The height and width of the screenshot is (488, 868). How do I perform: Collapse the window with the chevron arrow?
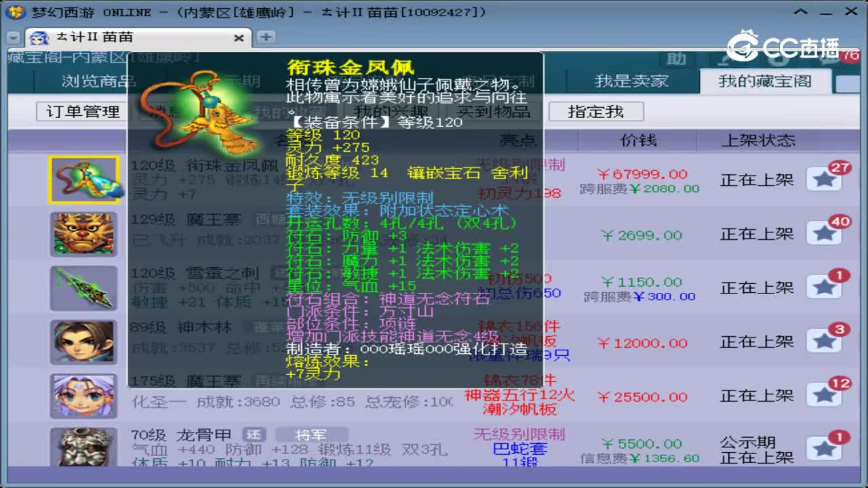click(x=801, y=12)
